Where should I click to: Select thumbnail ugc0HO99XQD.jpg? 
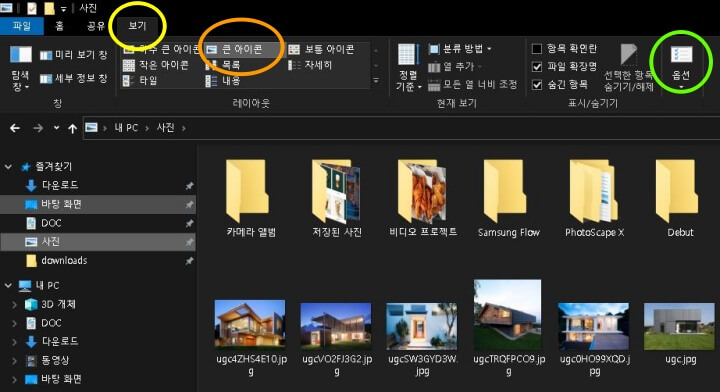593,325
